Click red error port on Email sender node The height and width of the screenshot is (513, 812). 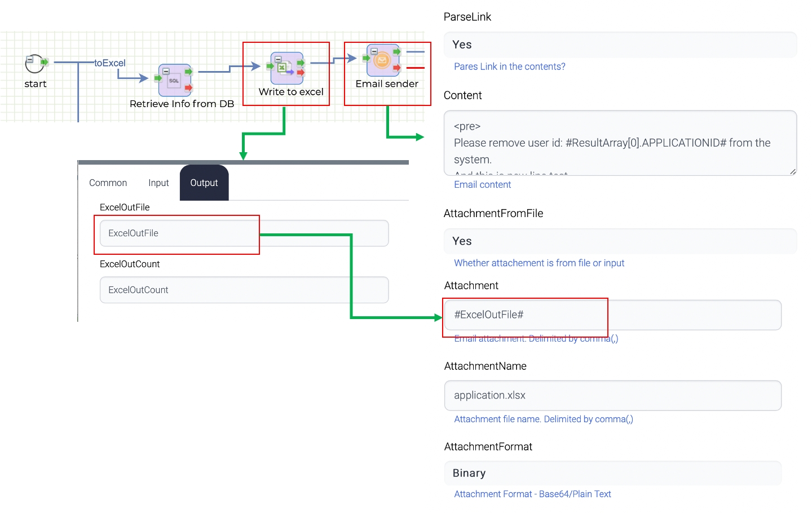point(397,68)
